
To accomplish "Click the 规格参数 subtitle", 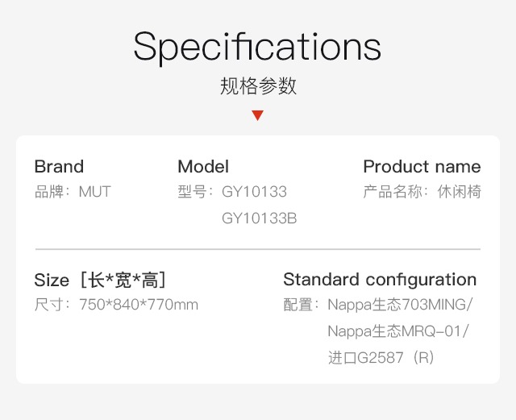I will click(x=258, y=86).
